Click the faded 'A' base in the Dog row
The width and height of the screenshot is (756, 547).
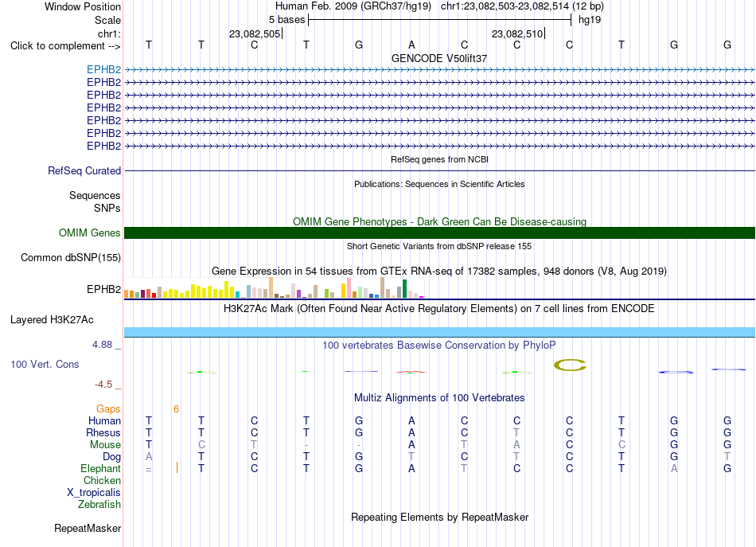pos(149,457)
